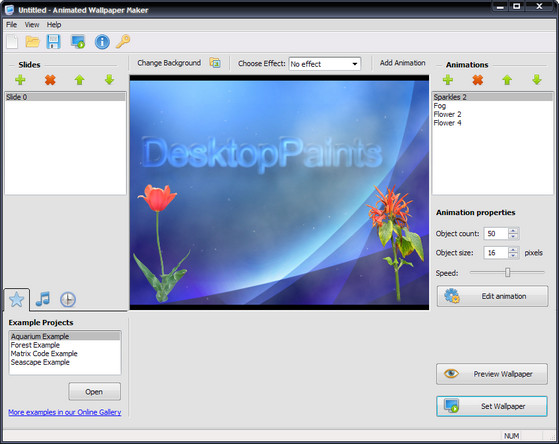Click the Preview Wallpaper button

[492, 374]
